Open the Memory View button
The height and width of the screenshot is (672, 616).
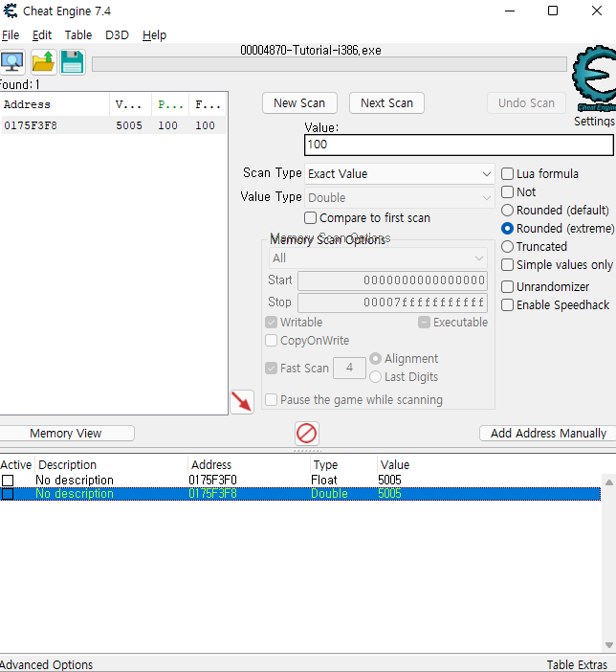(66, 434)
